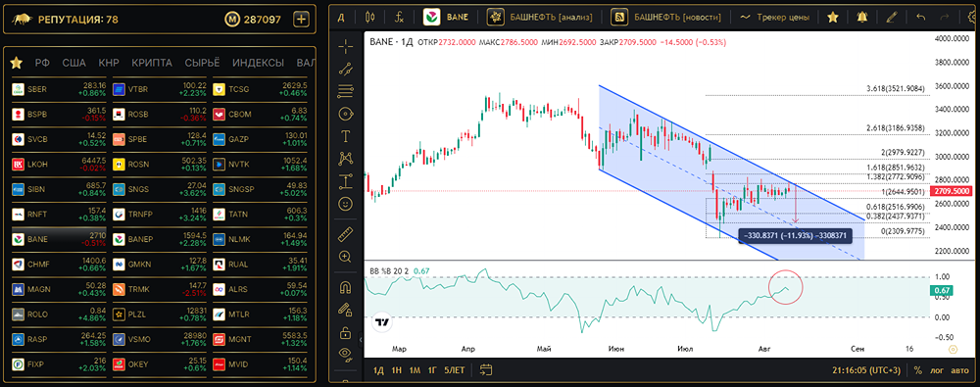This screenshot has height=387, width=980.
Task: Open the candlestick chart type selector
Action: (x=370, y=18)
